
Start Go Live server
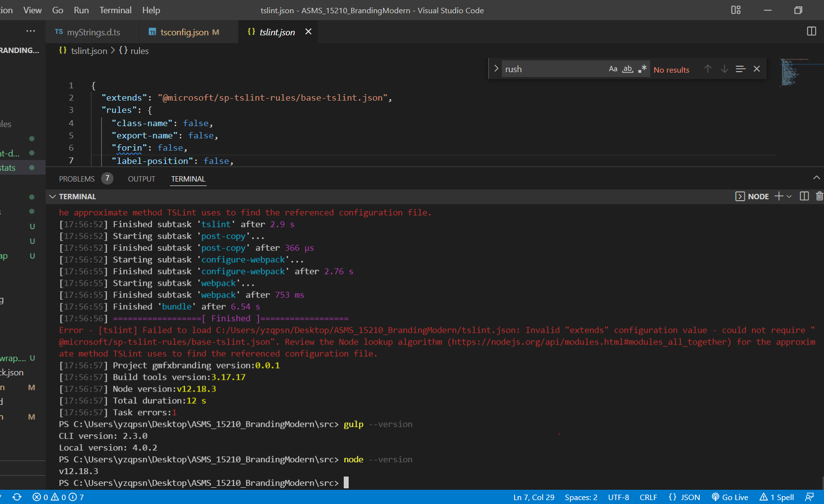(730, 497)
